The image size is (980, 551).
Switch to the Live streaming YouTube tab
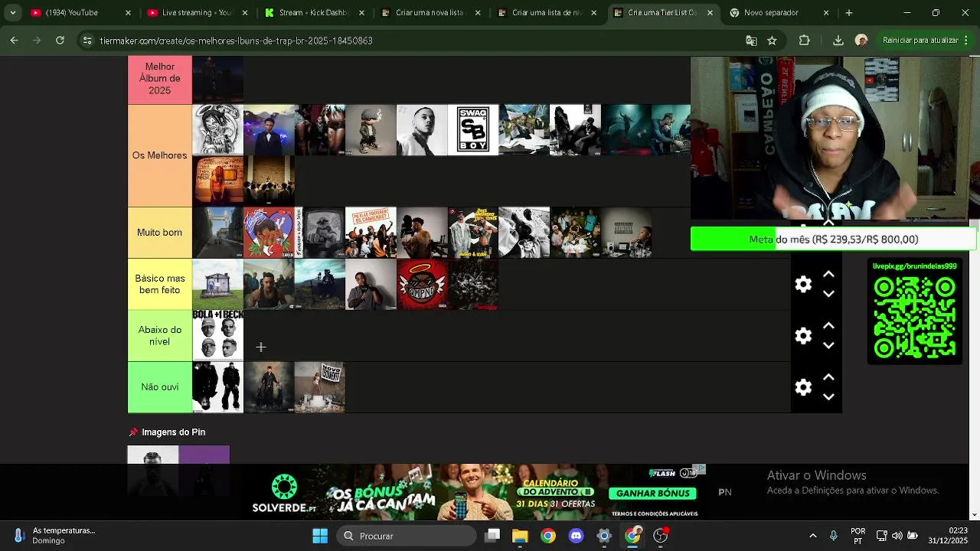[x=196, y=13]
